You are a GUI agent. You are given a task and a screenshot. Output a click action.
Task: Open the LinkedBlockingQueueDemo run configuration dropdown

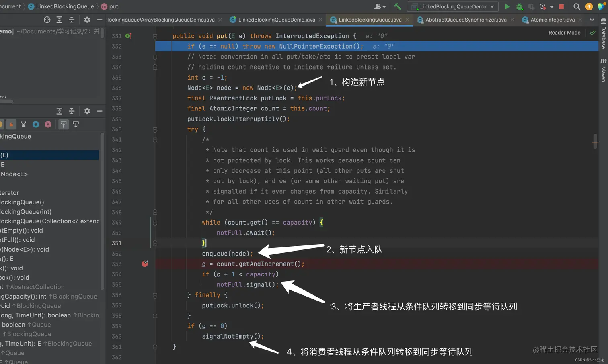click(x=453, y=6)
